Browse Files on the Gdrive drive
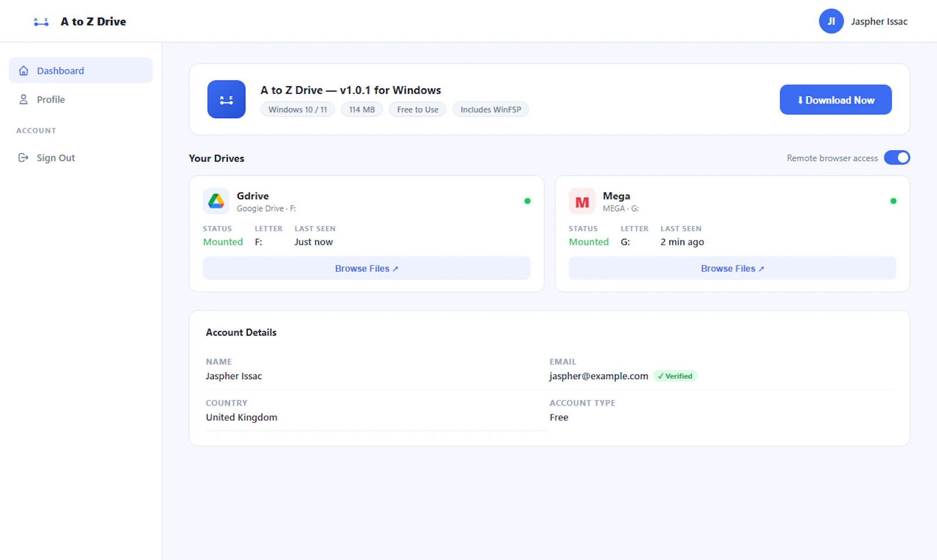The width and height of the screenshot is (937, 560). pyautogui.click(x=367, y=268)
